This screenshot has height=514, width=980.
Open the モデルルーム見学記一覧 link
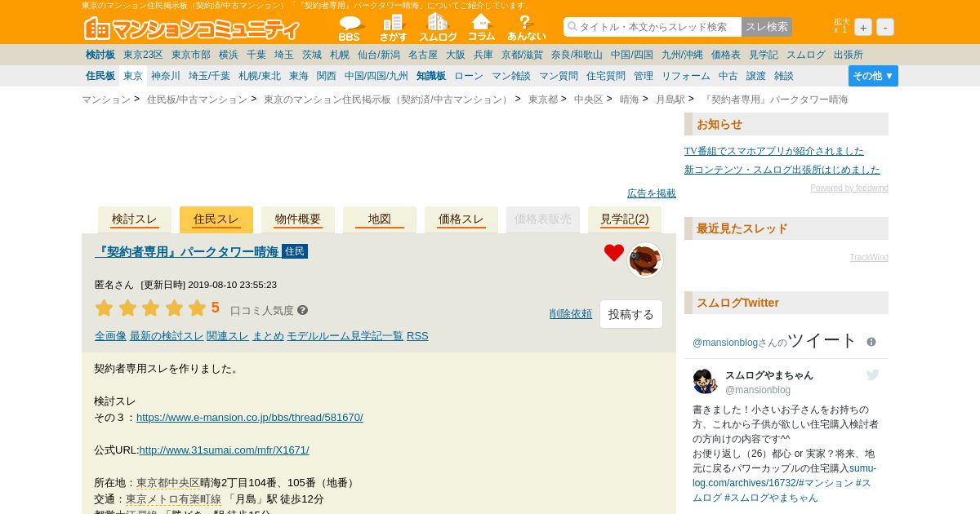(345, 336)
